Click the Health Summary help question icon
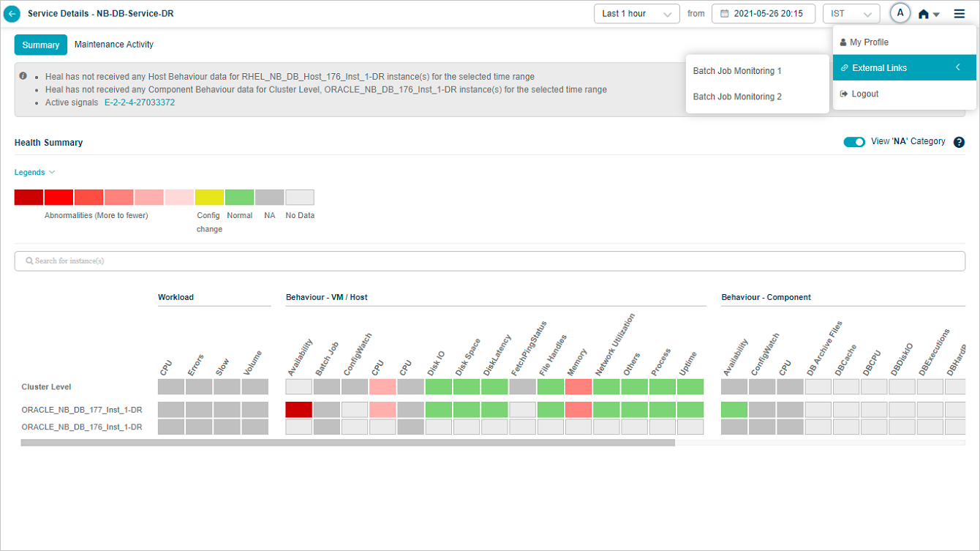 point(959,143)
